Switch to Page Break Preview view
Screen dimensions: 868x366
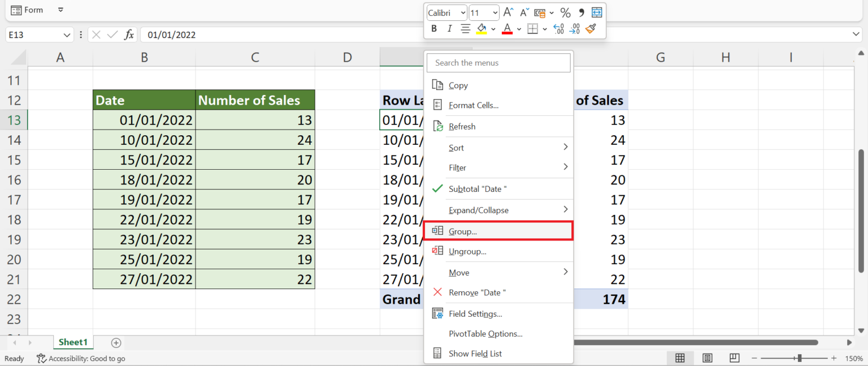pos(734,358)
